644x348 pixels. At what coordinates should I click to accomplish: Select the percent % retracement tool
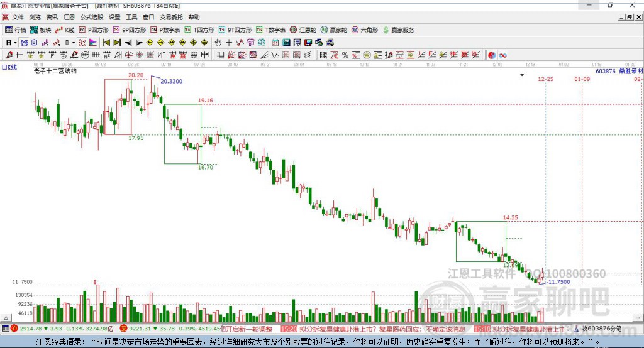pyautogui.click(x=345, y=55)
